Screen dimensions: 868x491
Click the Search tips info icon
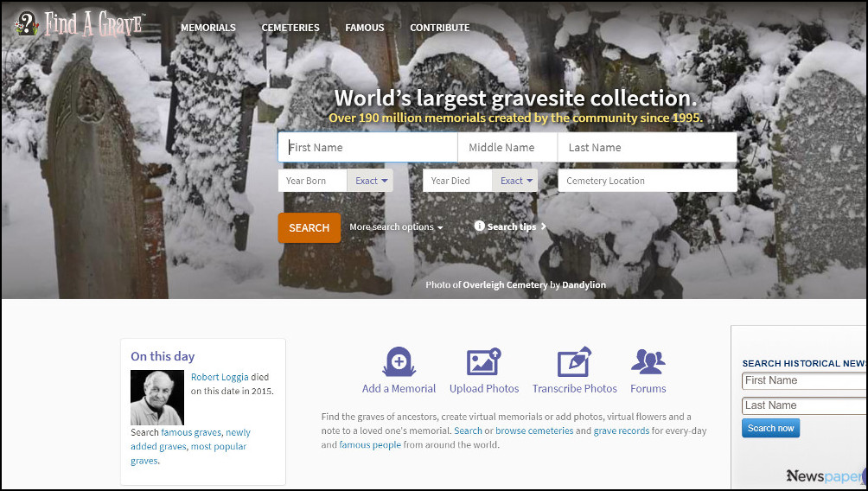click(480, 226)
